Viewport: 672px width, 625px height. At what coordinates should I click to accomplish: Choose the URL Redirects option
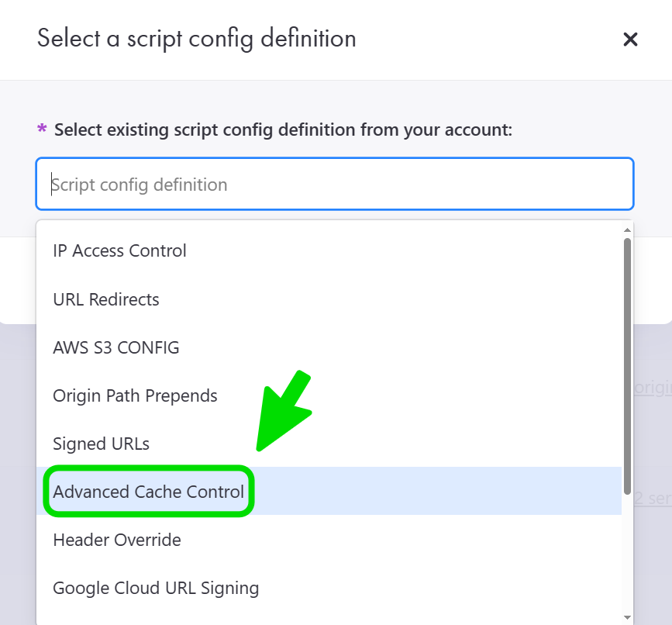tap(106, 299)
